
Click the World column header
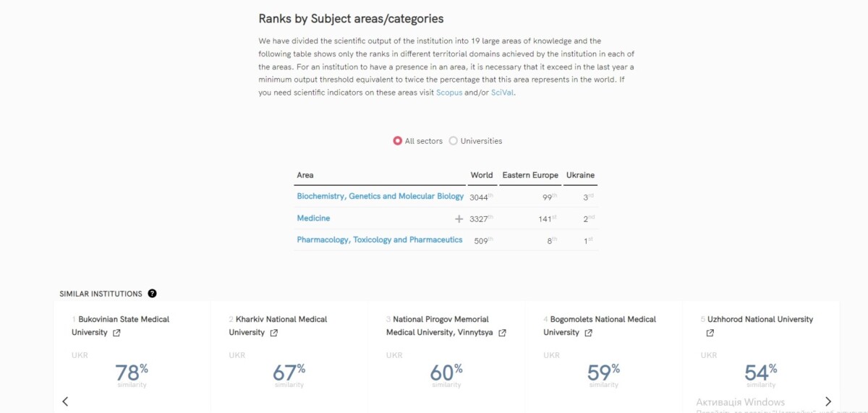pos(482,175)
